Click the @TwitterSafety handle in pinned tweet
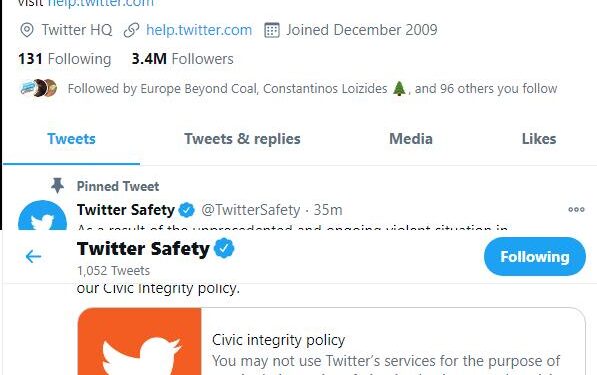Image resolution: width=597 pixels, height=375 pixels. point(251,210)
